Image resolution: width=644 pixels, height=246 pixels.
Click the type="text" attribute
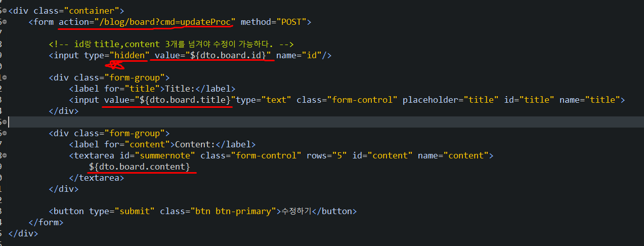point(264,100)
